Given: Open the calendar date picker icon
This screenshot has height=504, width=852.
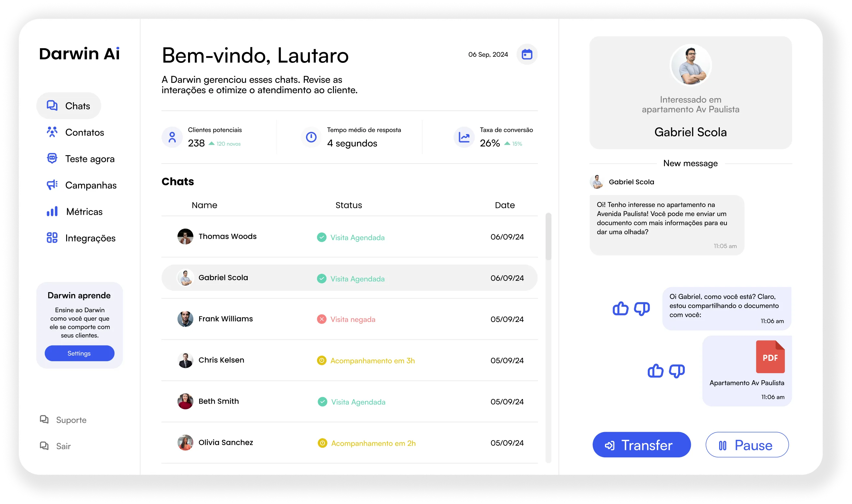Looking at the screenshot, I should [527, 54].
